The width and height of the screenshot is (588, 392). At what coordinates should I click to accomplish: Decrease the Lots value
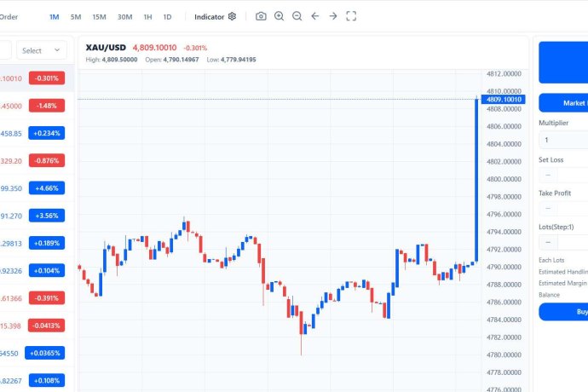548,242
